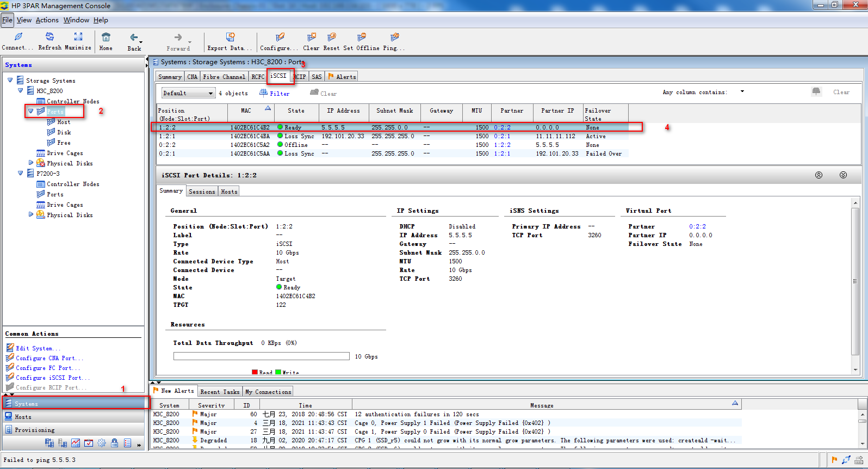This screenshot has width=868, height=469.
Task: Click the gear icon in the navigation bar
Action: pyautogui.click(x=102, y=443)
